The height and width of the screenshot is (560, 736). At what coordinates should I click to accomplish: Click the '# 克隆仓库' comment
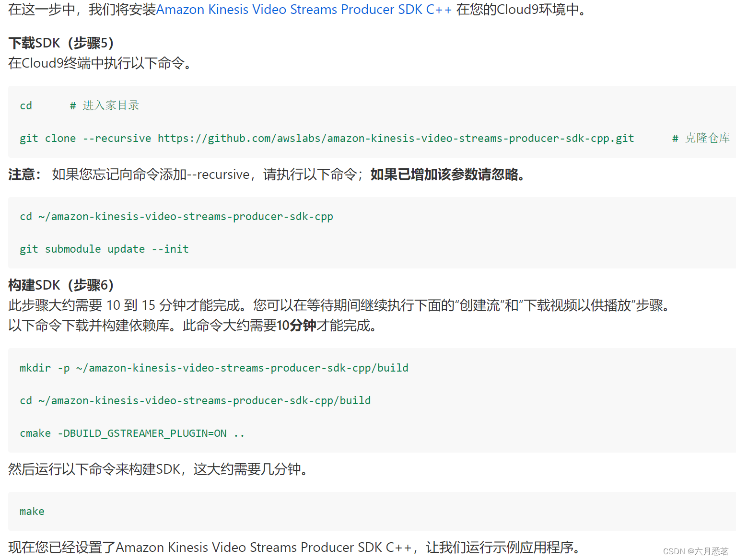(x=701, y=138)
